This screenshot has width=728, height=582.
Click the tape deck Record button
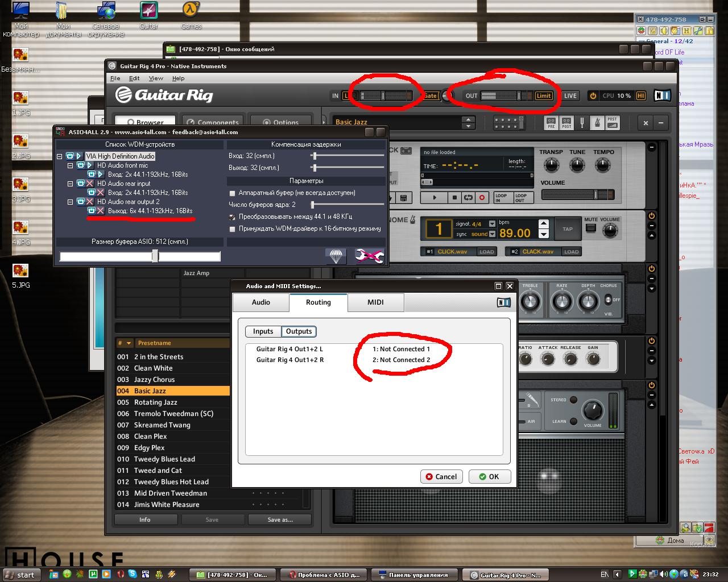tap(482, 198)
